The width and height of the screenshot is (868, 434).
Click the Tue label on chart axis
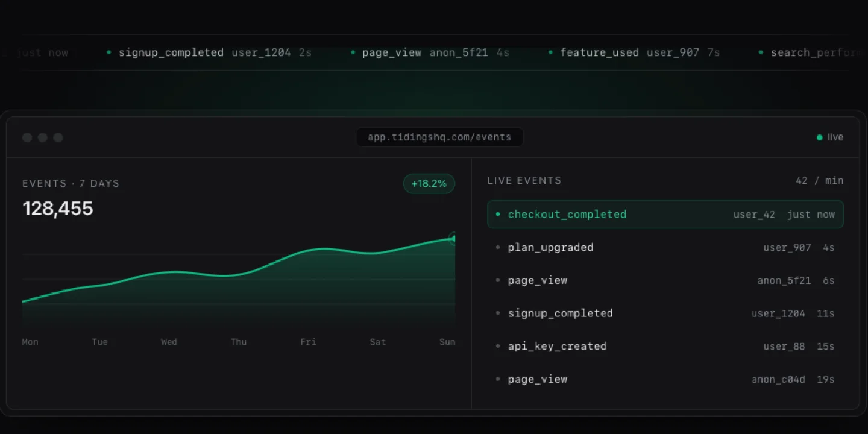pos(99,342)
